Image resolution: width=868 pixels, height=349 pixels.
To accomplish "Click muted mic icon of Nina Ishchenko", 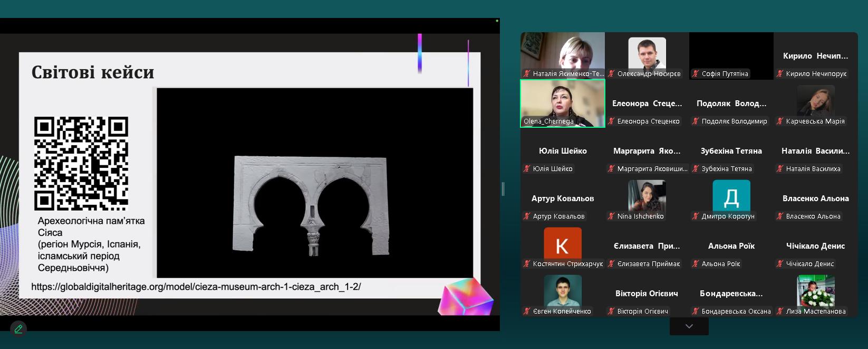I will click(611, 216).
